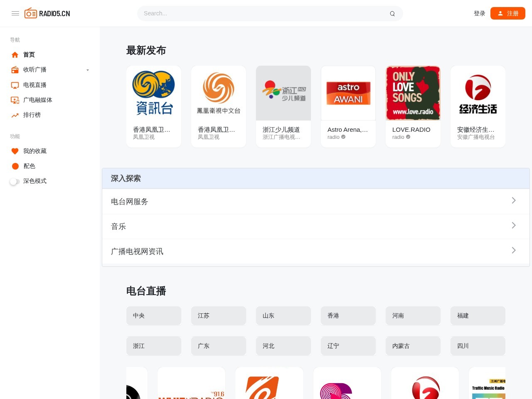Click the Astro Arena title text
This screenshot has height=399, width=532.
(x=348, y=130)
